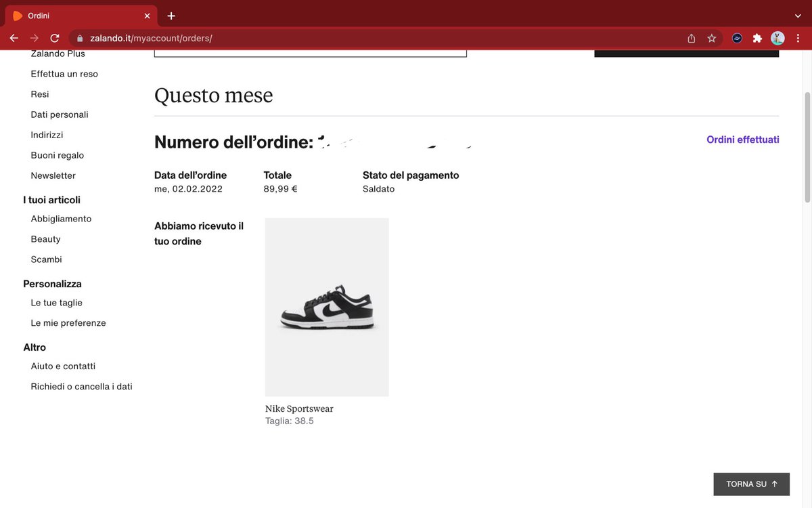Go to Resi page

(40, 94)
